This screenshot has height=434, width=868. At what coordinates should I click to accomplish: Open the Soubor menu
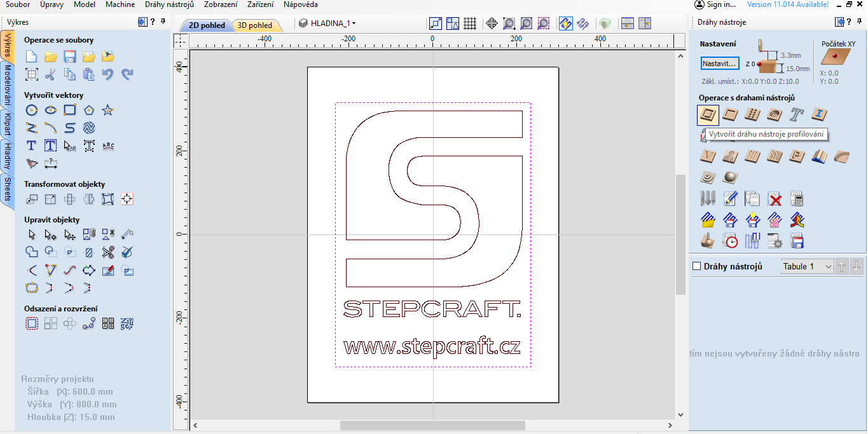coord(17,4)
